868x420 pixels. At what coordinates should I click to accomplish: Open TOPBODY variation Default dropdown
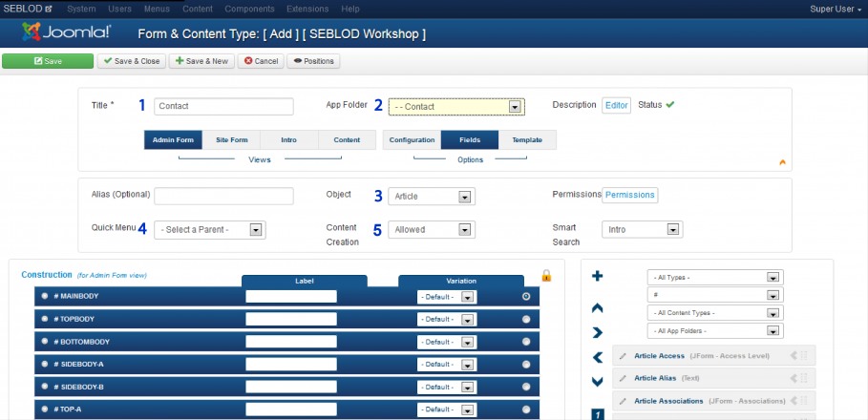point(447,320)
